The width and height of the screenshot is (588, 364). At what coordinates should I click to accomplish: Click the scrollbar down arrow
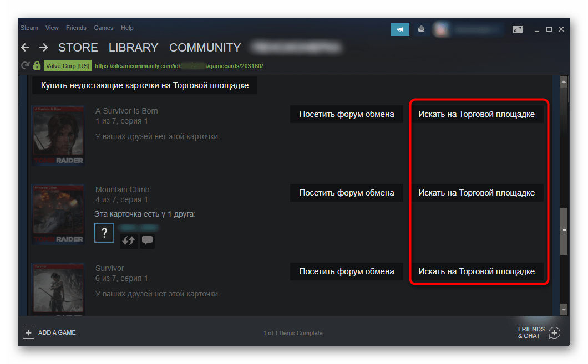tap(564, 310)
